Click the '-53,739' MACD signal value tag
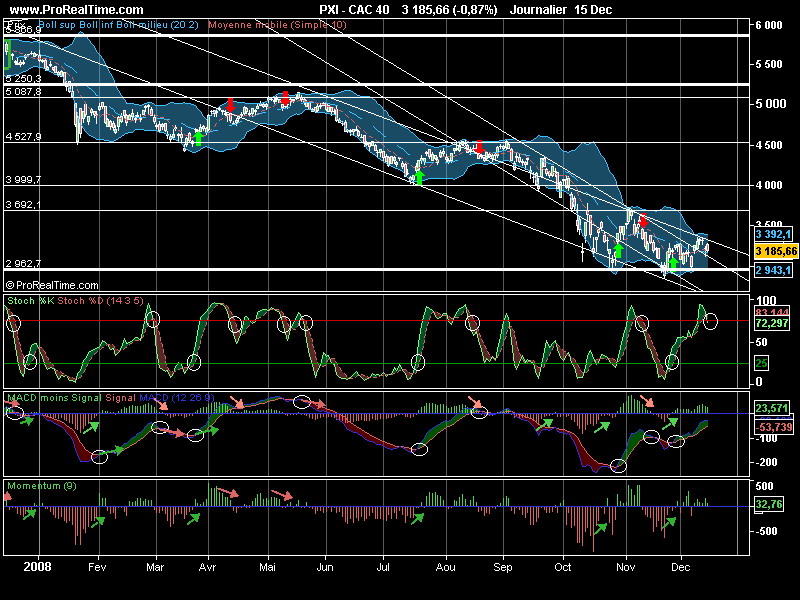The width and height of the screenshot is (800, 600). (x=773, y=427)
